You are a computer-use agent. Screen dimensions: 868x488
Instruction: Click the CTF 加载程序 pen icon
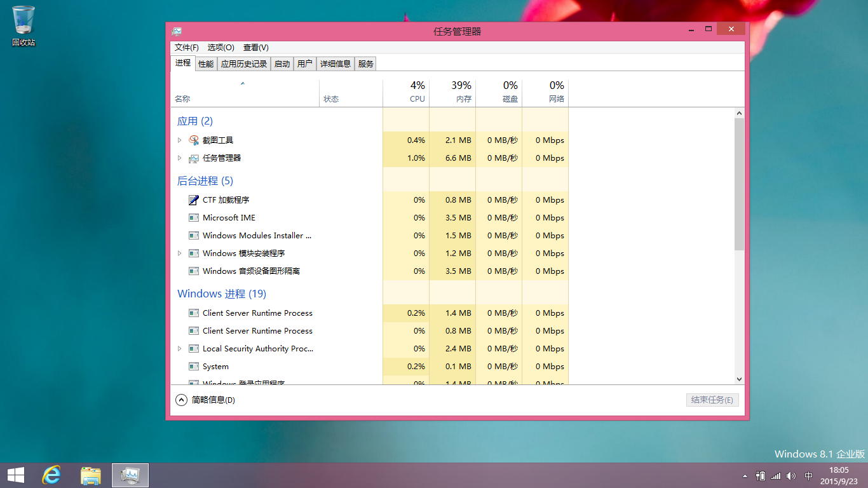click(x=194, y=200)
